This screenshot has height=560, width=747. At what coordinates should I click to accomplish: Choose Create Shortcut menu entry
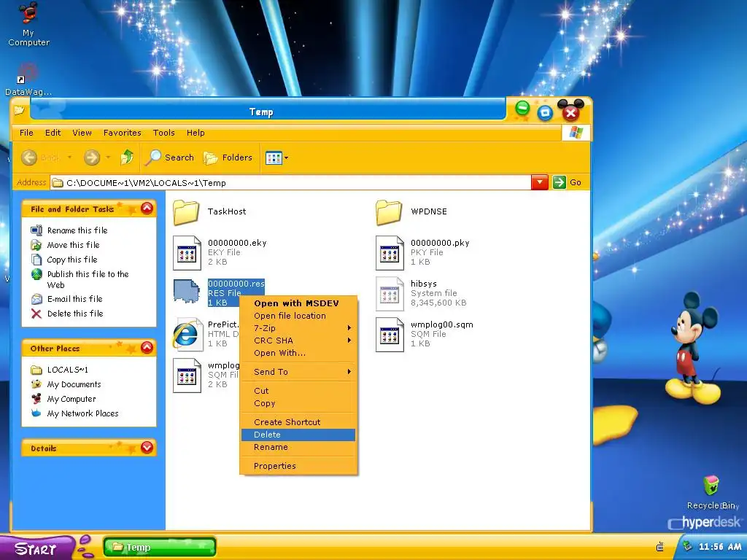(x=298, y=422)
